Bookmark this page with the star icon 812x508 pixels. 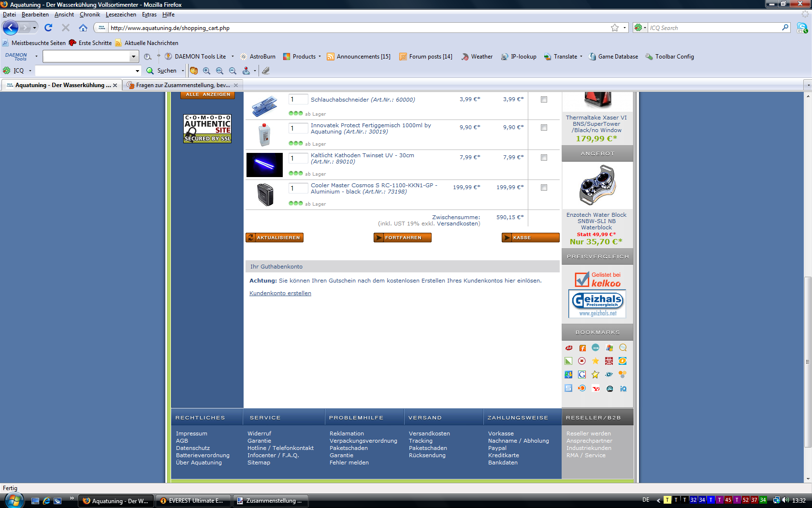click(x=615, y=28)
